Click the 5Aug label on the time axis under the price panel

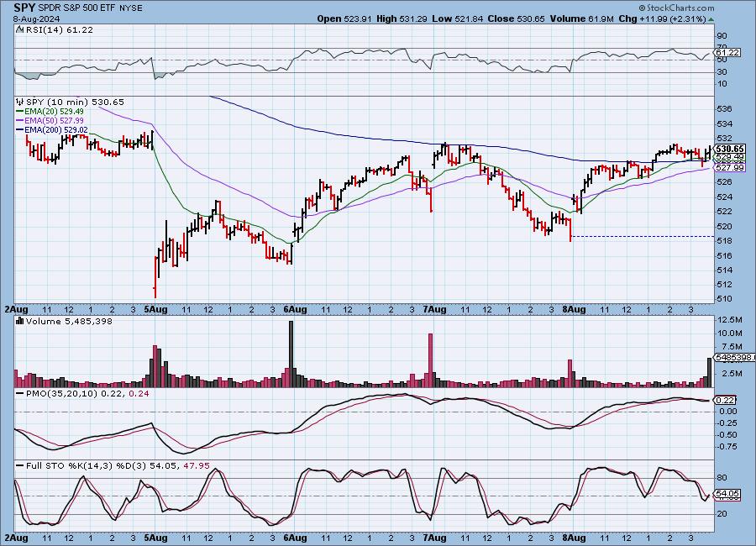click(x=155, y=310)
